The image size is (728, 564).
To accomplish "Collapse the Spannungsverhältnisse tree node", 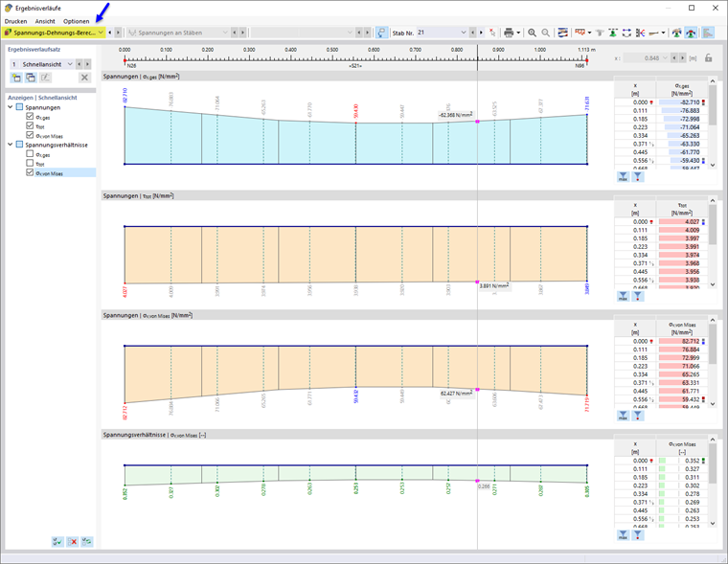I will click(11, 145).
